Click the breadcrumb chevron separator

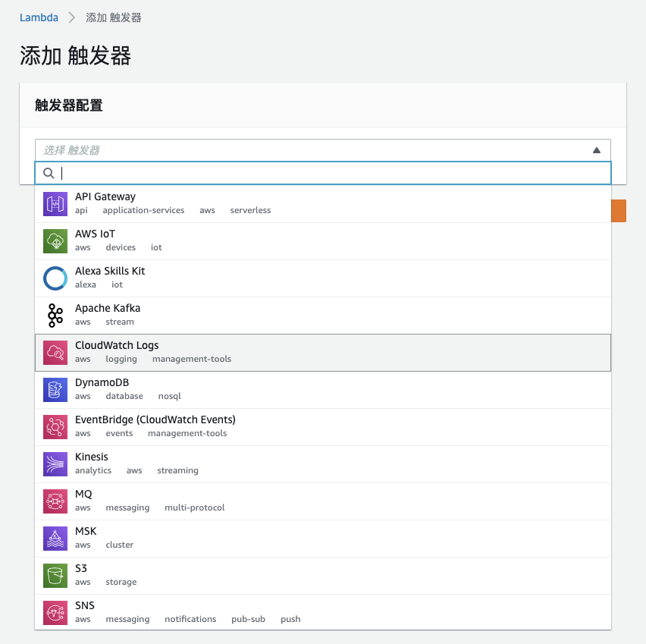[72, 17]
